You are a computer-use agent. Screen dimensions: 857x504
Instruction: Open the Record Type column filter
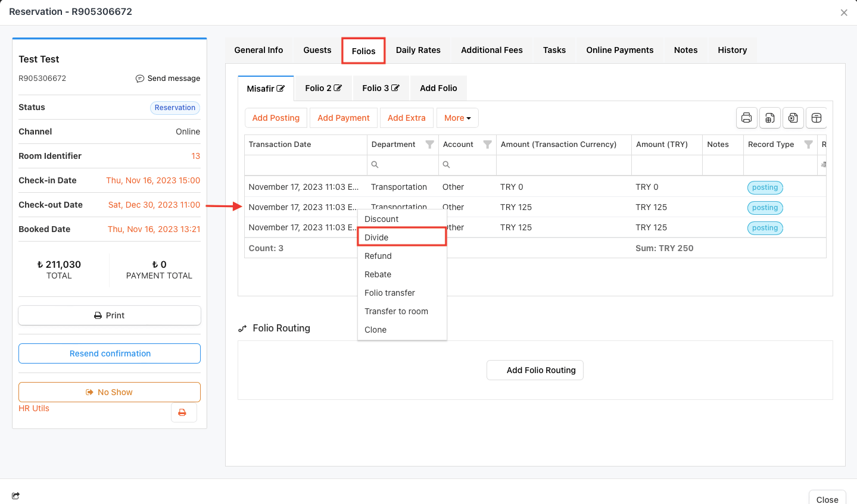click(x=808, y=145)
